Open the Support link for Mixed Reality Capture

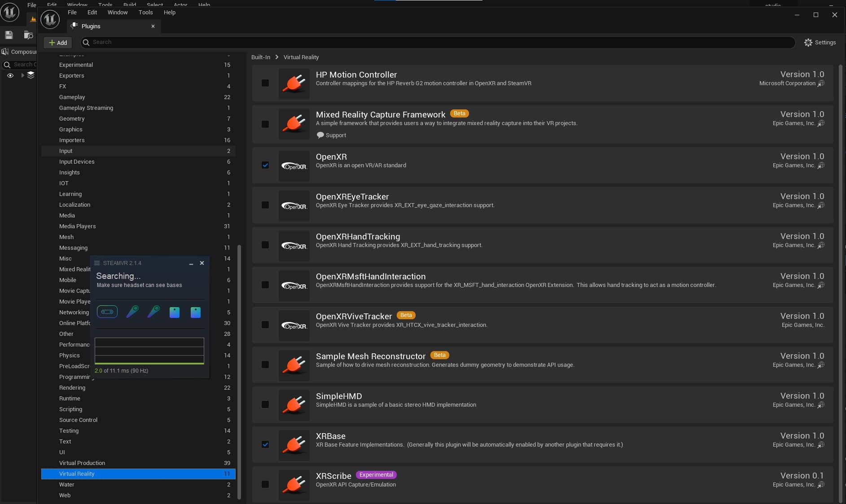click(x=331, y=135)
